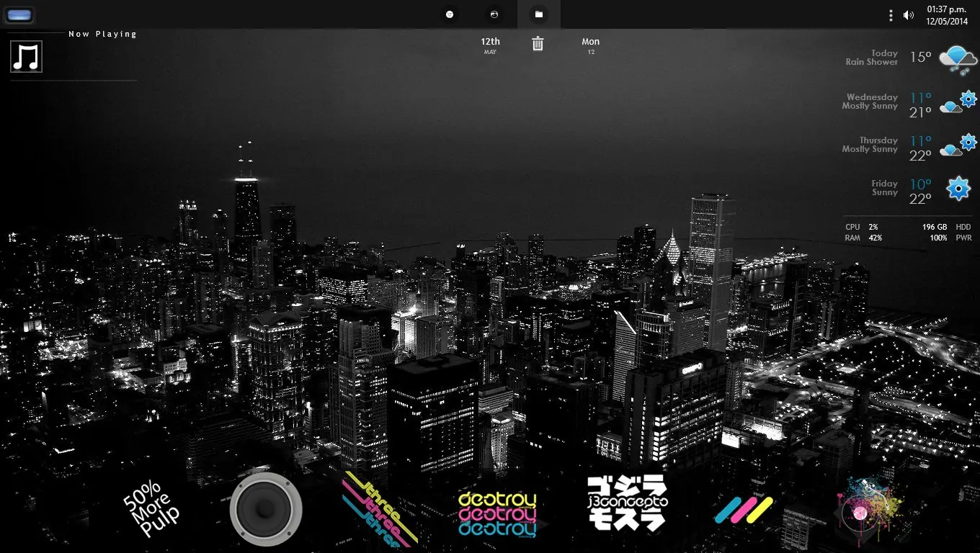
Task: Click the 196 GB HDD readout
Action: (947, 227)
